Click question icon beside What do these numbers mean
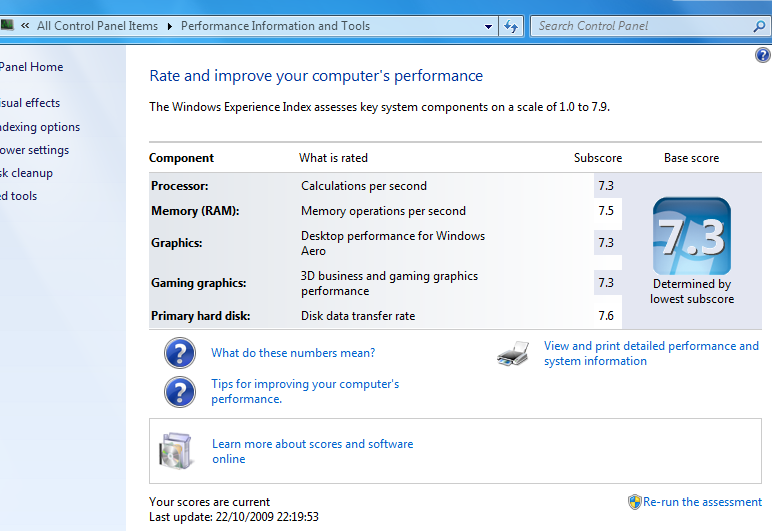The height and width of the screenshot is (531, 772). tap(180, 353)
